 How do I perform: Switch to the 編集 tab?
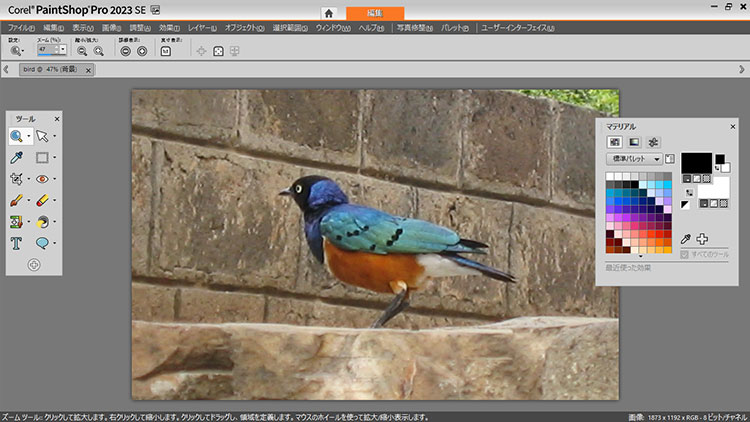tap(375, 12)
